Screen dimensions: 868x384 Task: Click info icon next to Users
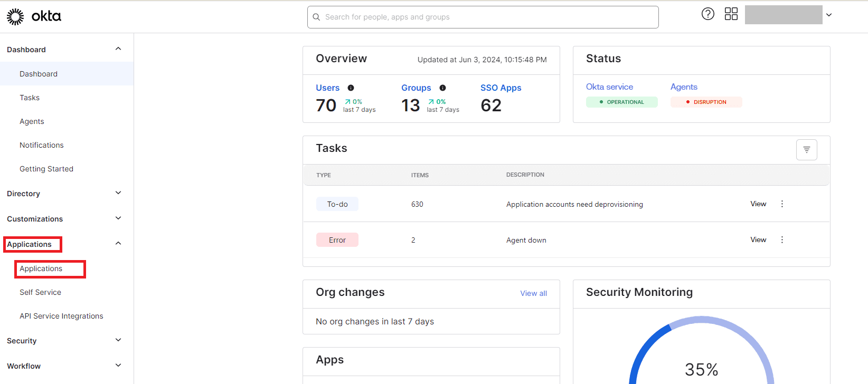click(351, 88)
